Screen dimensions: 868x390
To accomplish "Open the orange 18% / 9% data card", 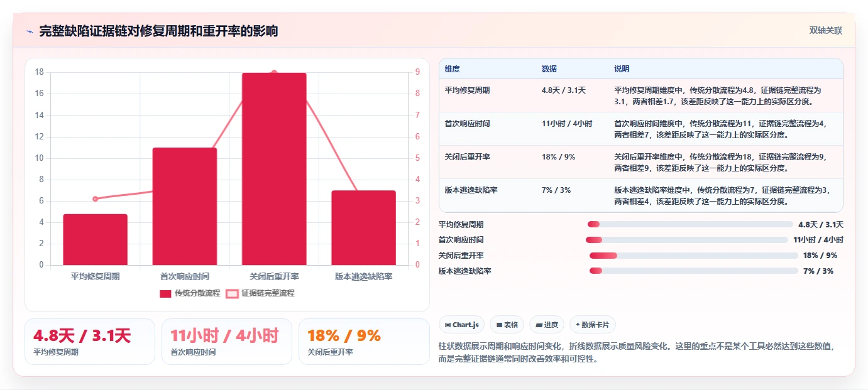I will pyautogui.click(x=364, y=342).
